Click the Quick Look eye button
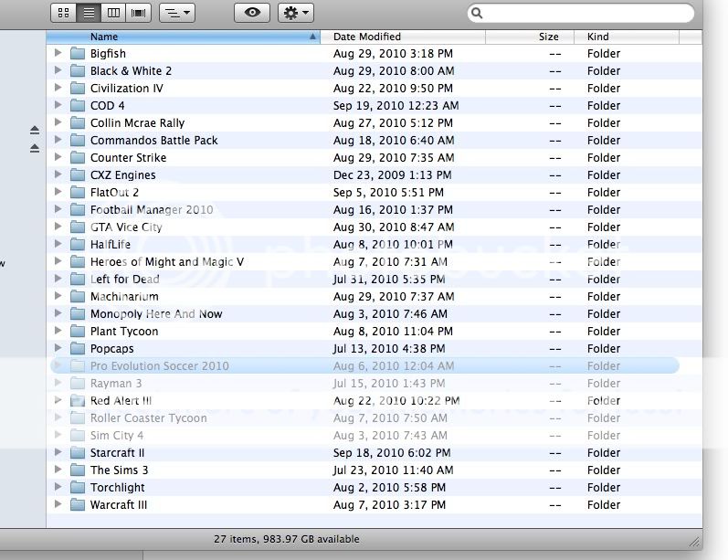728x560 pixels. click(252, 13)
